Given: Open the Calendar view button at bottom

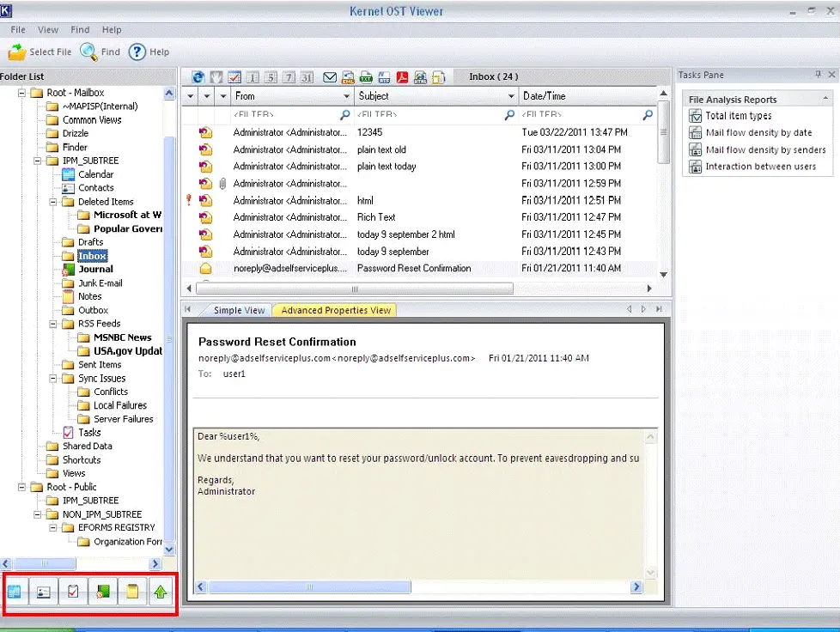Looking at the screenshot, I should (x=15, y=592).
